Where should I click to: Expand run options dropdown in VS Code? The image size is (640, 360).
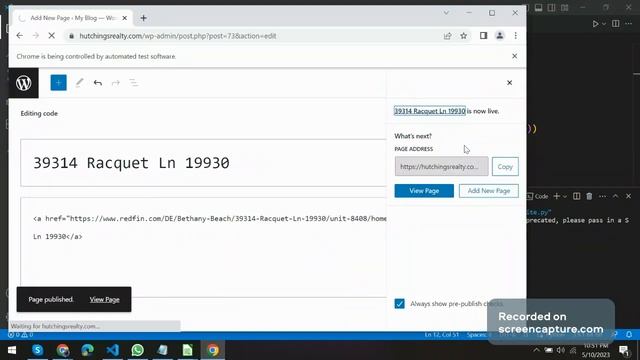click(x=604, y=24)
